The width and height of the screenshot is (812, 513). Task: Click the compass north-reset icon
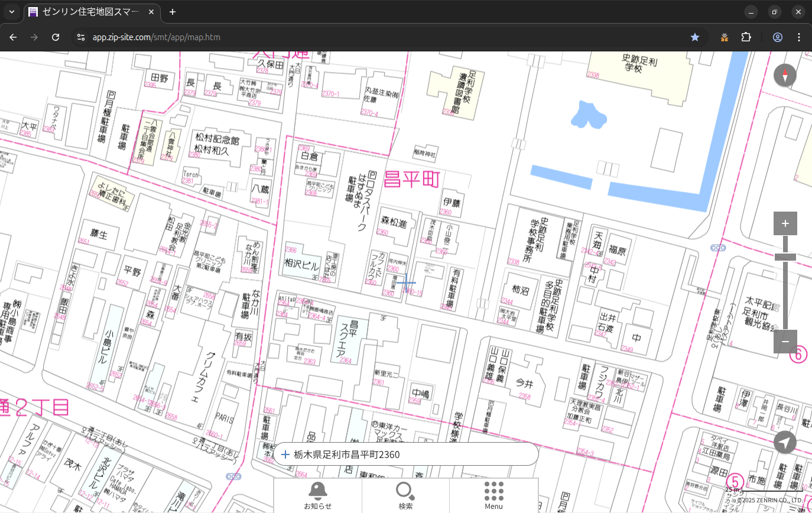click(x=785, y=76)
